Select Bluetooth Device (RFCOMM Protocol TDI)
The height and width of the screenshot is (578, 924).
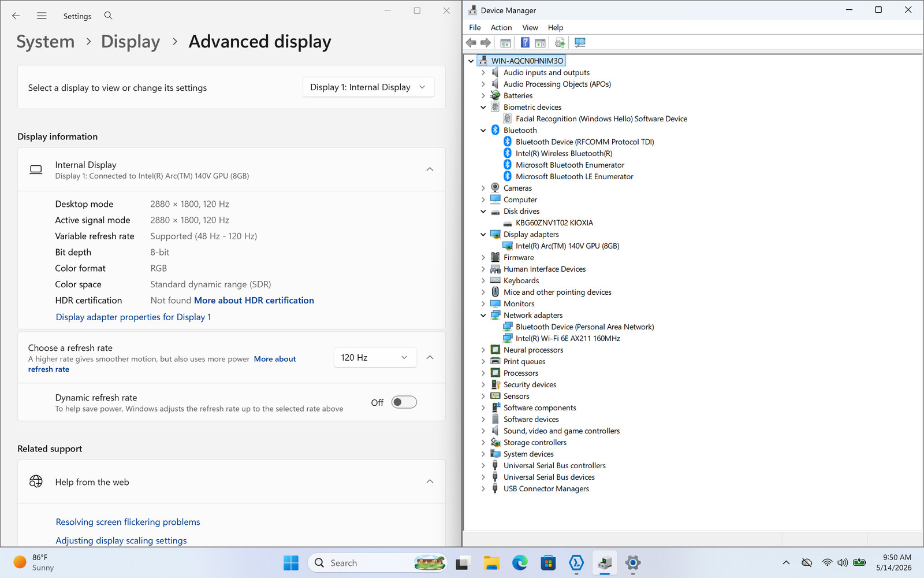point(584,142)
